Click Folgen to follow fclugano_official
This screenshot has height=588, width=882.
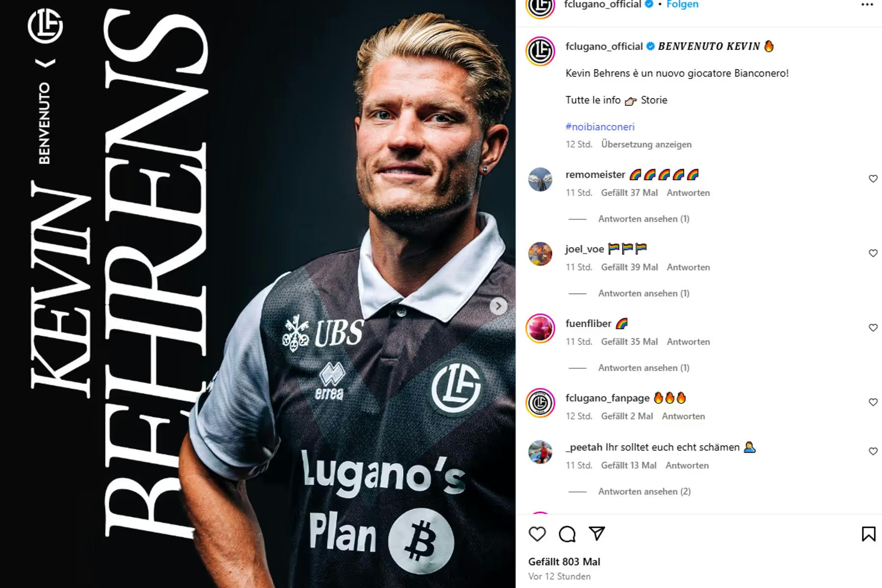tap(682, 4)
